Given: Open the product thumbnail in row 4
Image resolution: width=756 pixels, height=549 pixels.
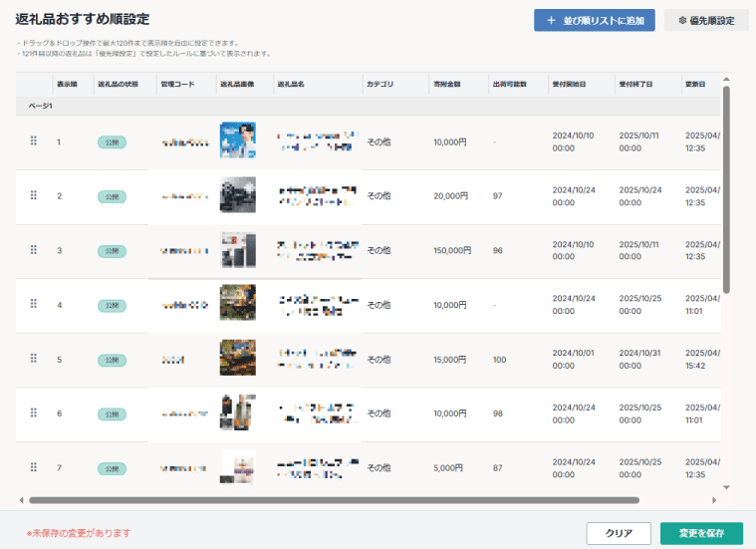Looking at the screenshot, I should coord(238,303).
